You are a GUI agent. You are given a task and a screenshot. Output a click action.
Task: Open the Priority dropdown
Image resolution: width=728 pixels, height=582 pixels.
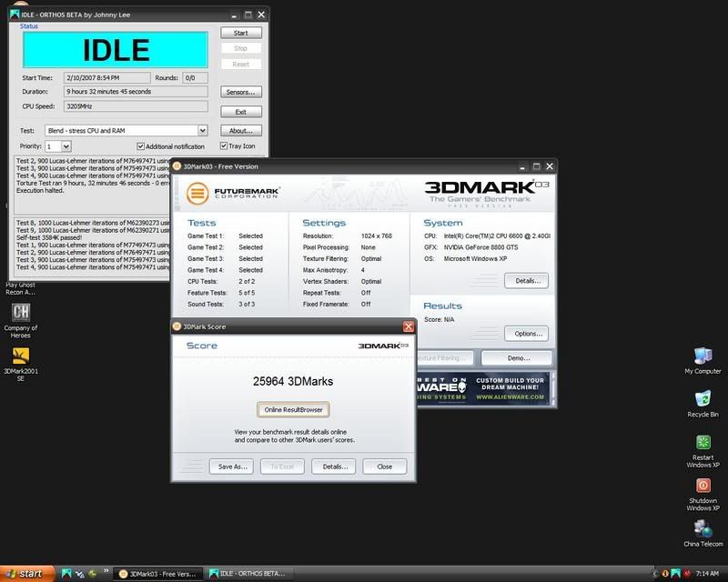coord(66,146)
